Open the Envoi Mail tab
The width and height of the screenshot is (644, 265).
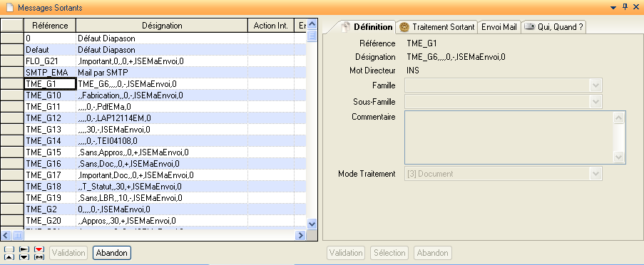(x=499, y=27)
